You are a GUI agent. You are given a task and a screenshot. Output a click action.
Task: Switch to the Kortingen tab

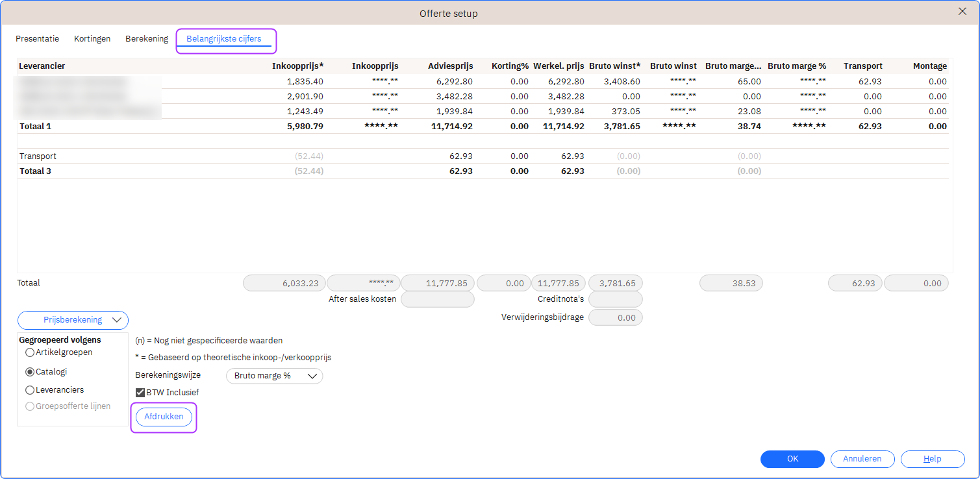click(92, 39)
